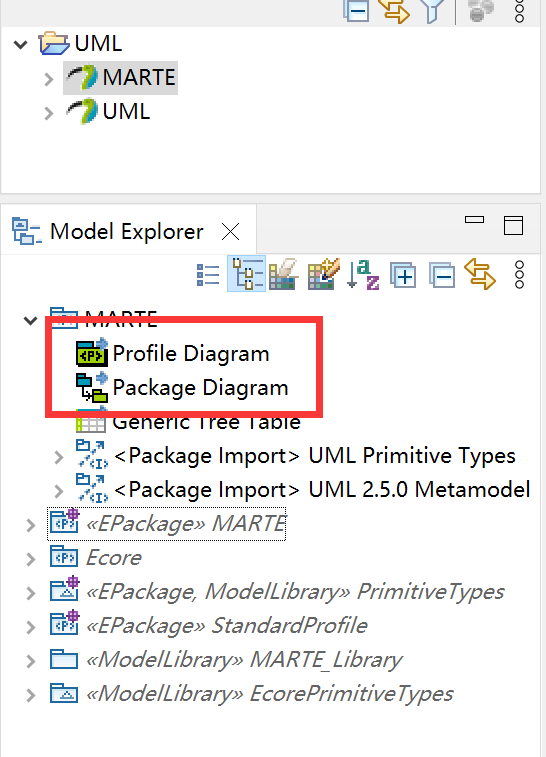
Task: Open the filter icon in Project Explorer
Action: pos(432,10)
